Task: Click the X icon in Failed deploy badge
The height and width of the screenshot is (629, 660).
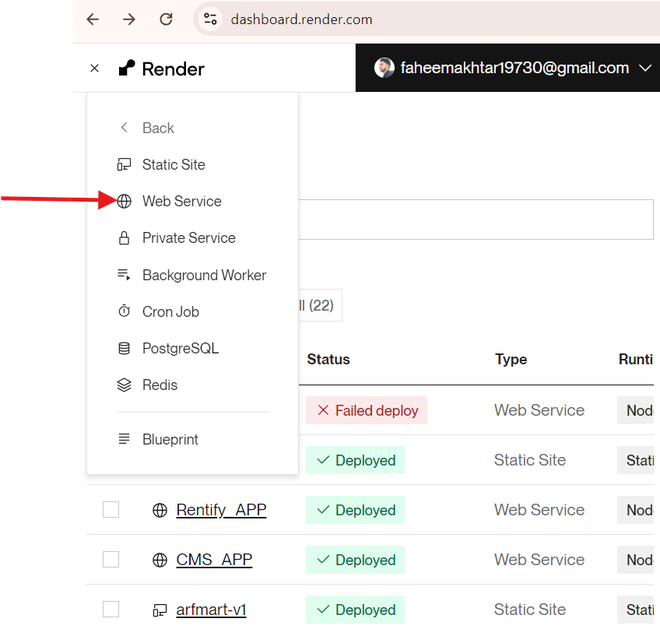Action: tap(323, 410)
